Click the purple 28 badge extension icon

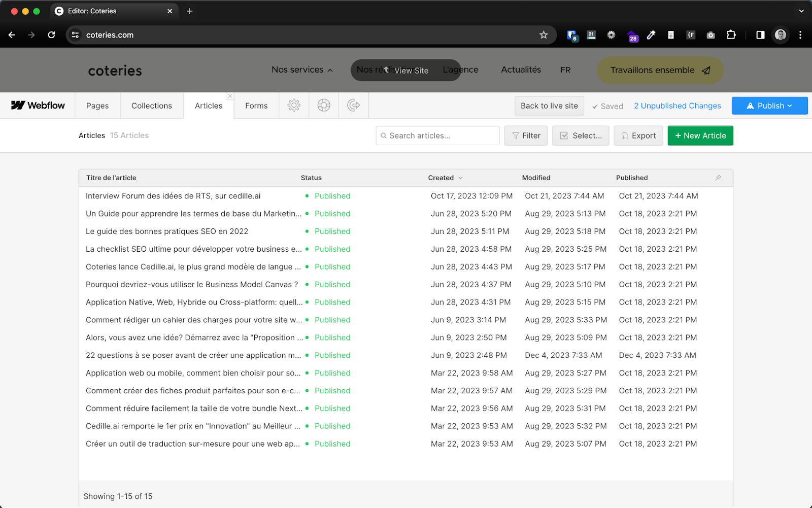coord(632,36)
